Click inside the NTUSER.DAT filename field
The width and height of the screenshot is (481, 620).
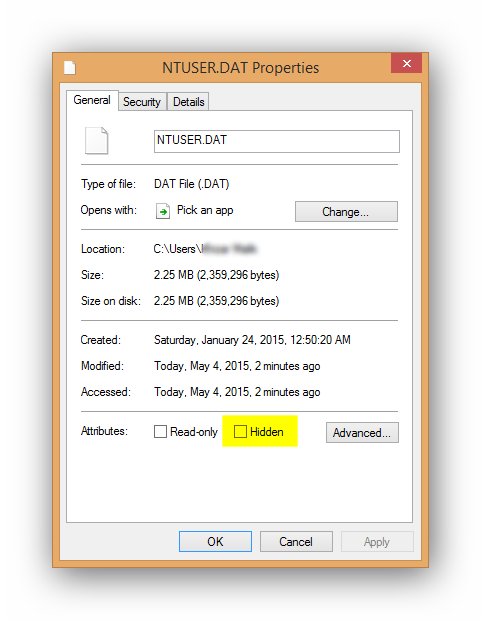tap(276, 141)
